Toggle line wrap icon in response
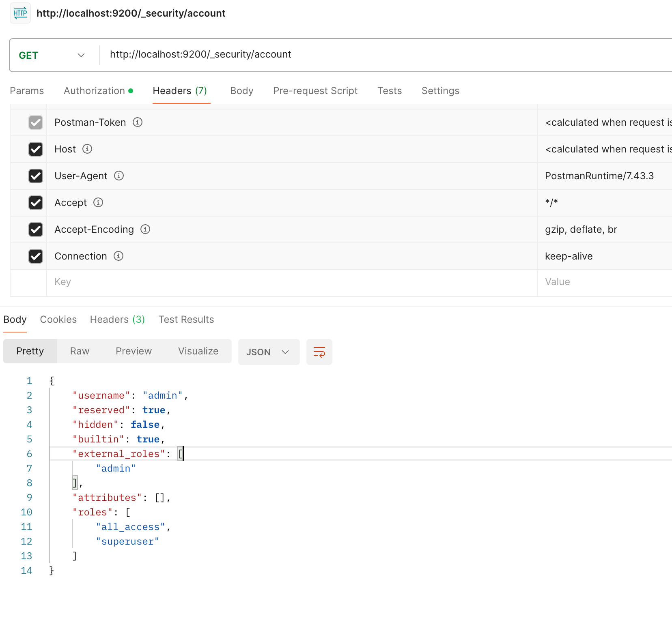 click(319, 352)
